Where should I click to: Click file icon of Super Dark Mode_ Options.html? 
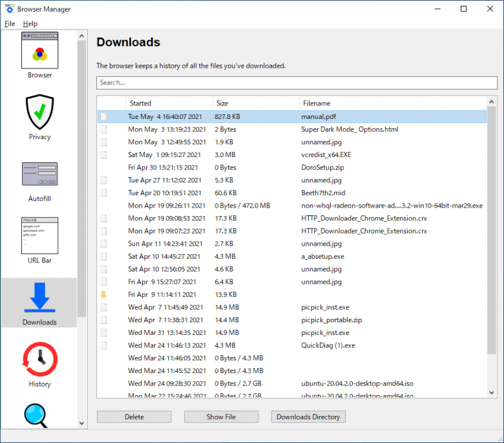coord(103,129)
